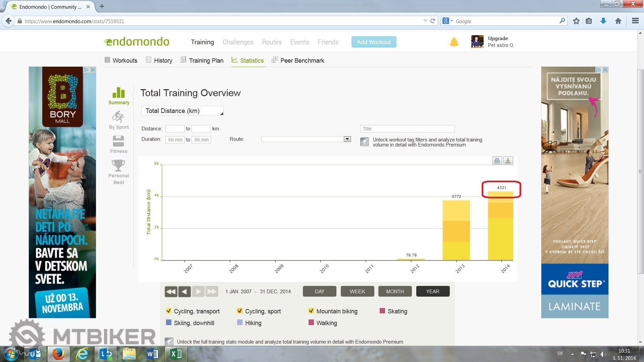This screenshot has width=644, height=362.
Task: Open the Total Distance (km) dropdown
Action: pyautogui.click(x=182, y=111)
